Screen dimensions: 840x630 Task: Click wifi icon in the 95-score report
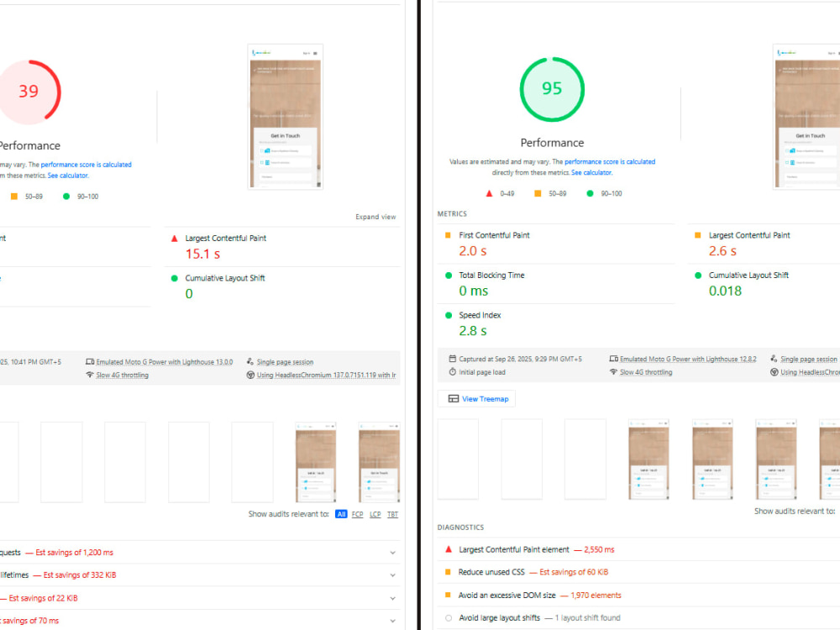pyautogui.click(x=614, y=372)
